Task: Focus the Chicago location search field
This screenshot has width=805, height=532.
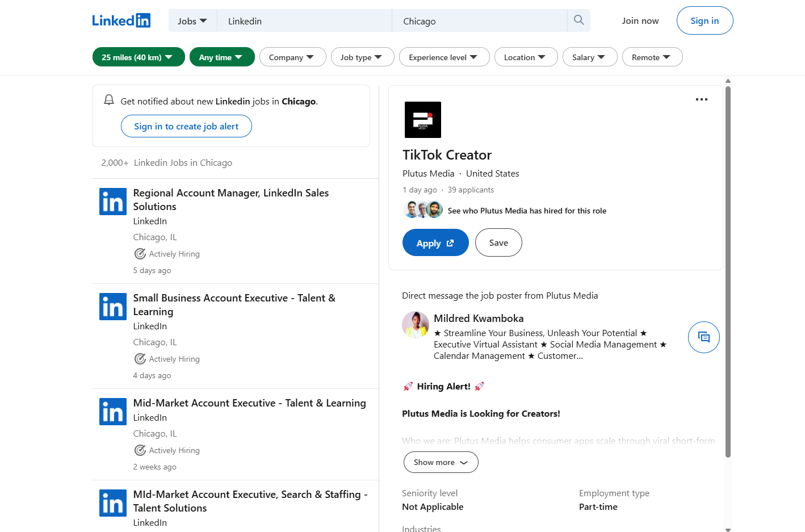Action: click(x=480, y=21)
